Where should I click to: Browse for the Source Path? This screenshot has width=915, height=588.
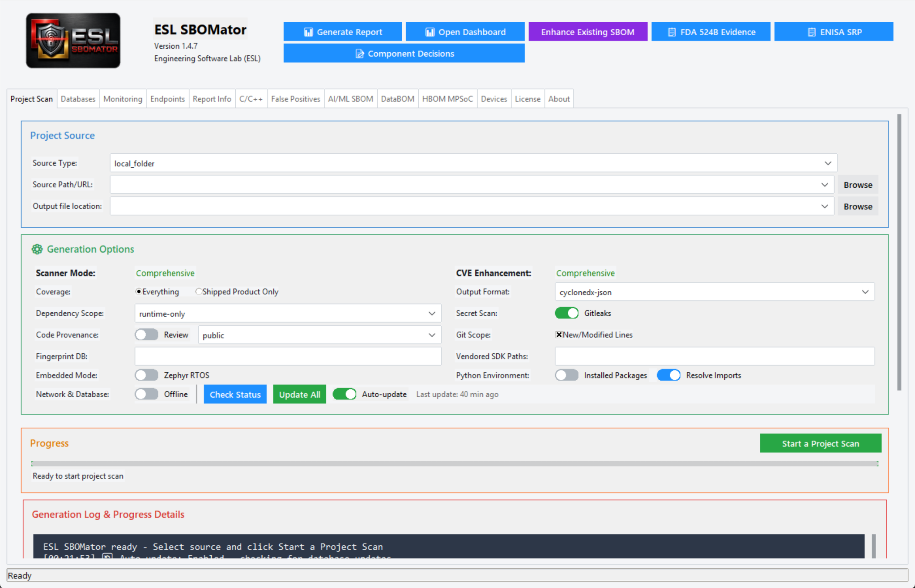pos(857,185)
